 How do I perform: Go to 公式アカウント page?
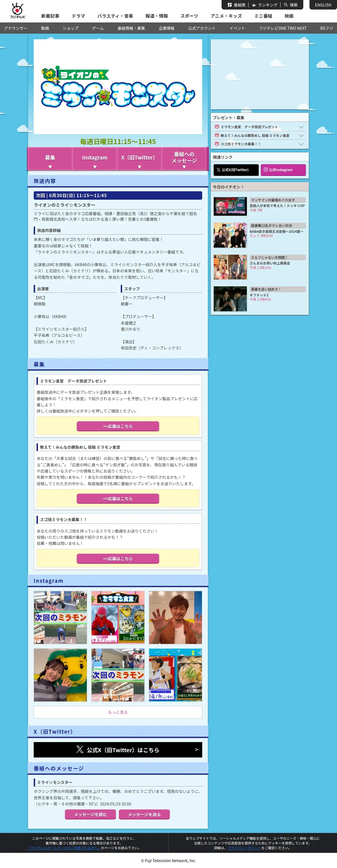pyautogui.click(x=202, y=28)
